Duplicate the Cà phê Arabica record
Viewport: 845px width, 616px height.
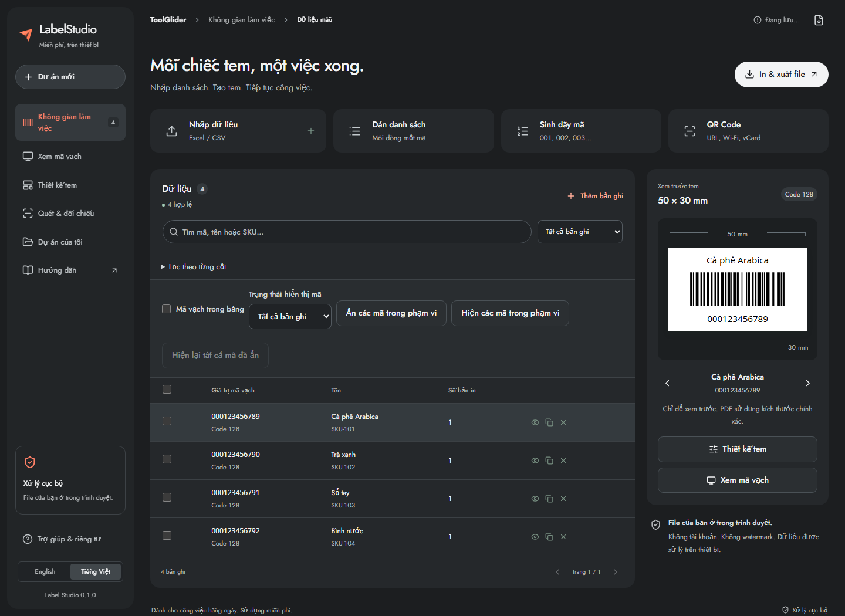[x=549, y=422]
